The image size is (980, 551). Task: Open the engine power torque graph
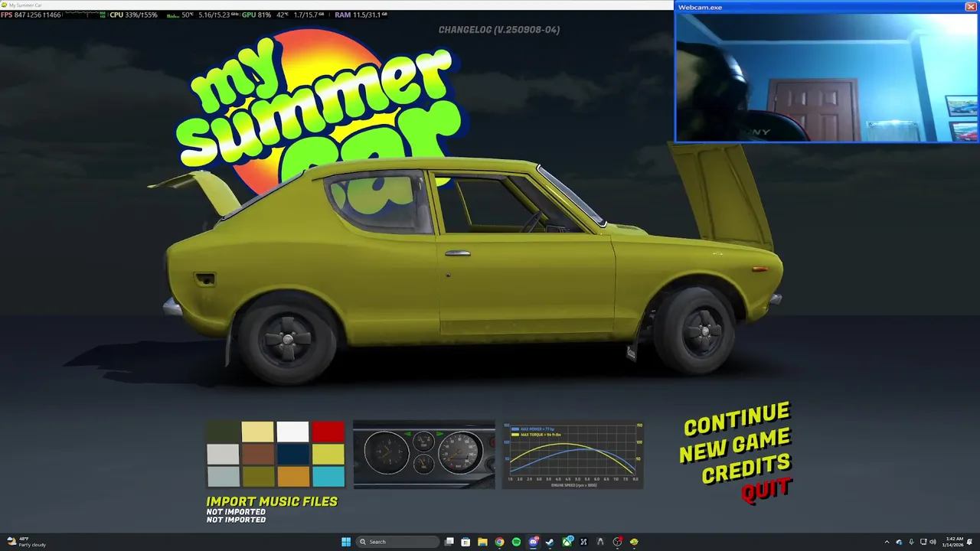573,455
